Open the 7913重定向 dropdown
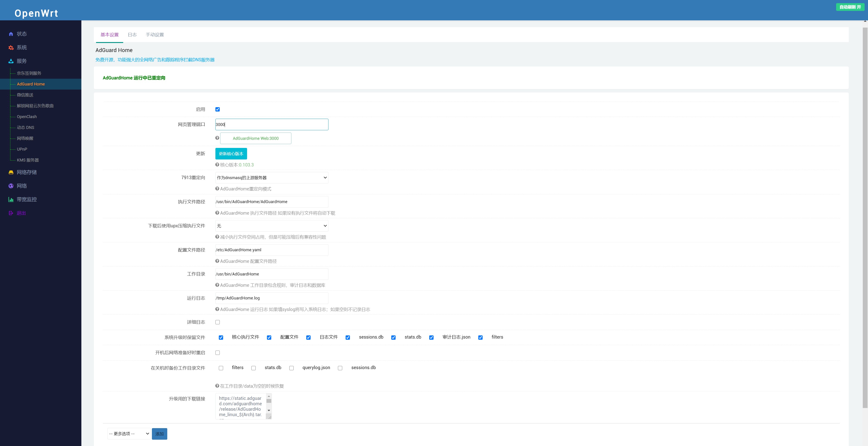This screenshot has height=446, width=868. click(x=271, y=178)
